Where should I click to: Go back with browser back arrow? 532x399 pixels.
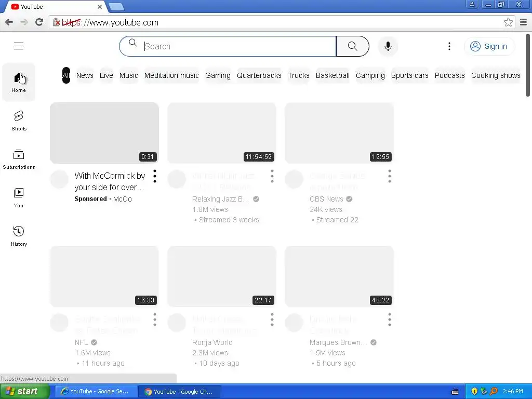tap(9, 22)
